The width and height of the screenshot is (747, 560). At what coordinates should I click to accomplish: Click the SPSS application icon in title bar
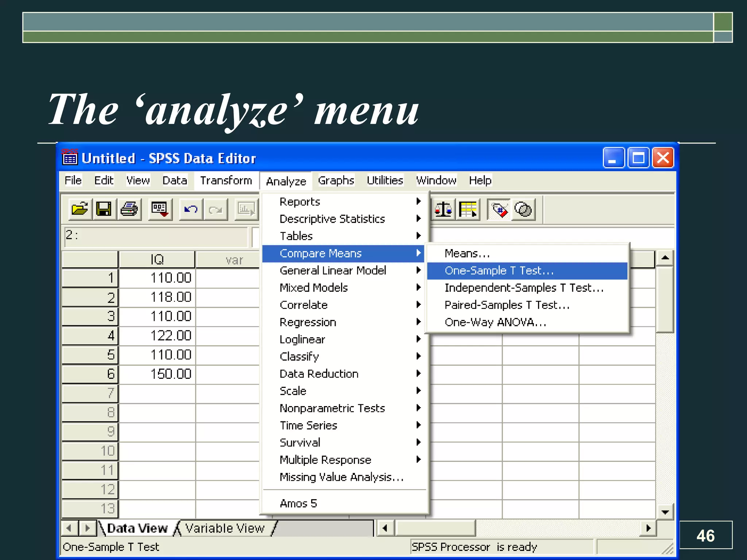(69, 157)
